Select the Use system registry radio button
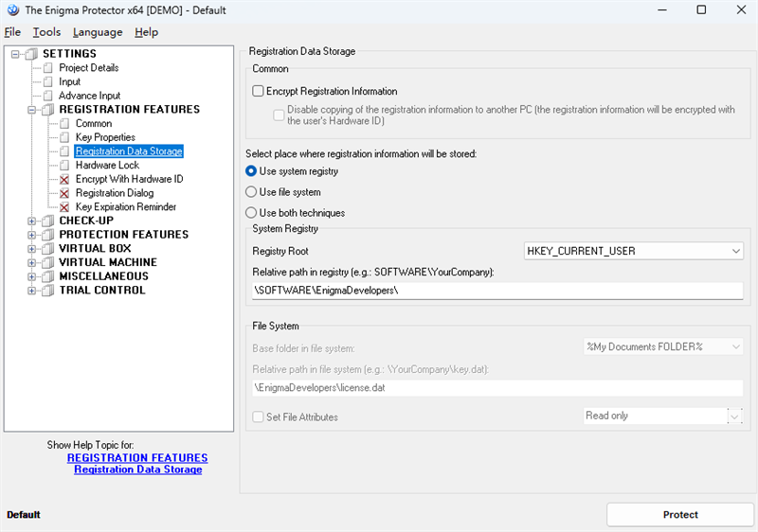758x532 pixels. tap(251, 171)
